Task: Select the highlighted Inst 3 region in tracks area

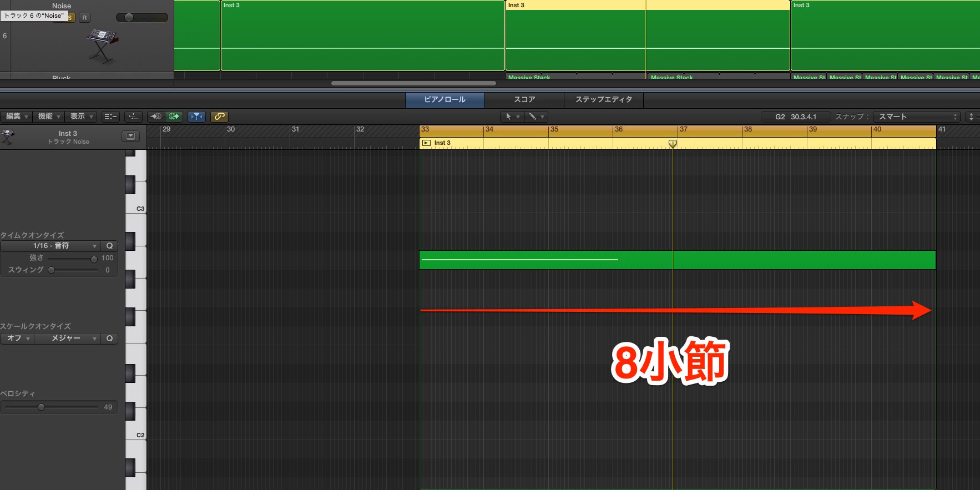Action: 648,36
